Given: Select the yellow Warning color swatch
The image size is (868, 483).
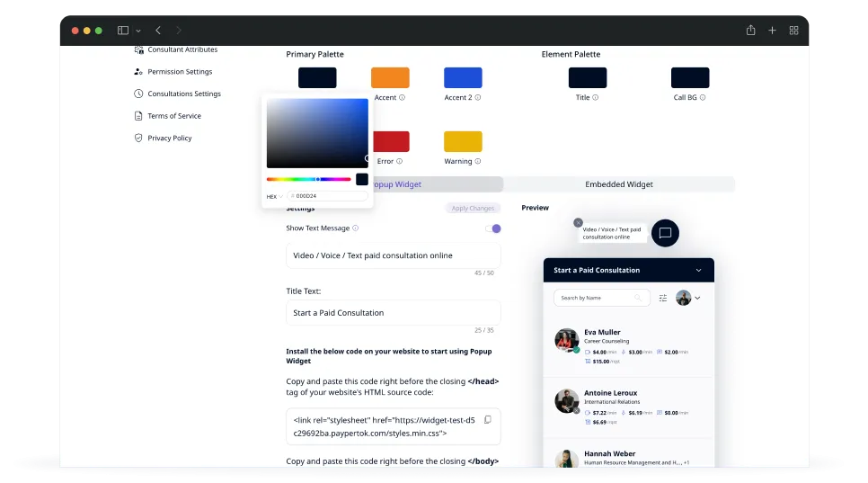Looking at the screenshot, I should tap(463, 141).
